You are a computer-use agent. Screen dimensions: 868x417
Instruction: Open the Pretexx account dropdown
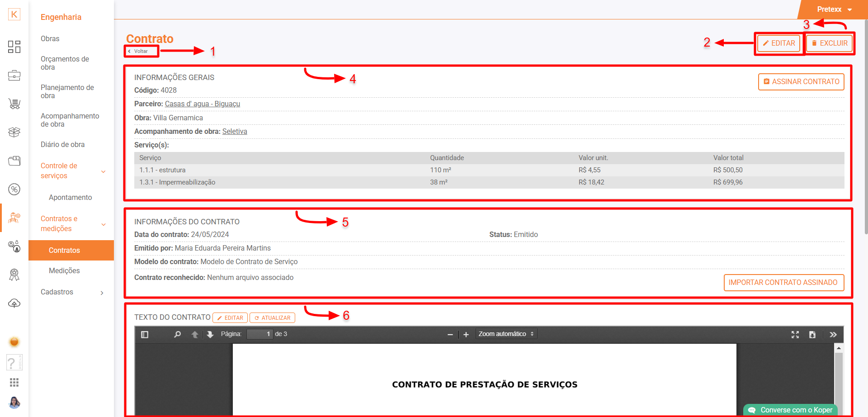[834, 9]
